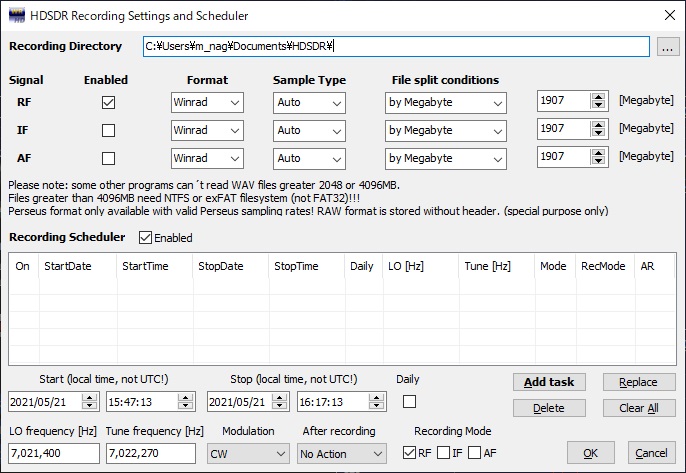Decrement the Start date with down arrow

pos(89,406)
